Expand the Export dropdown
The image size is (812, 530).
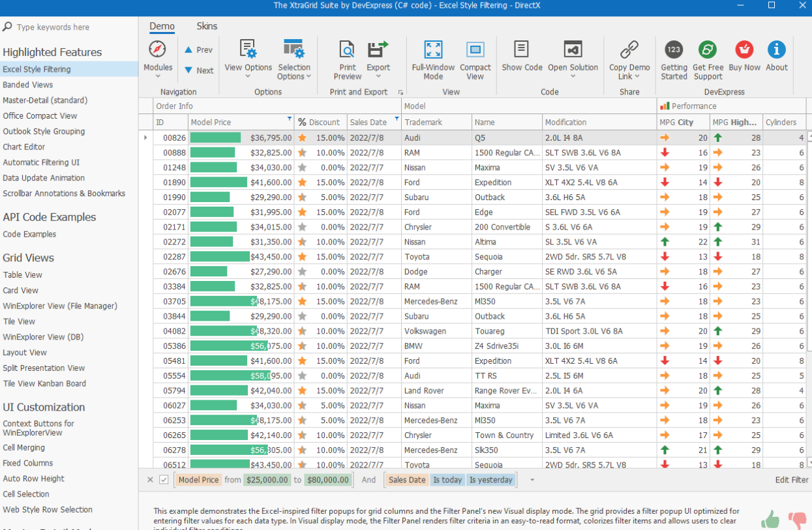pyautogui.click(x=378, y=77)
